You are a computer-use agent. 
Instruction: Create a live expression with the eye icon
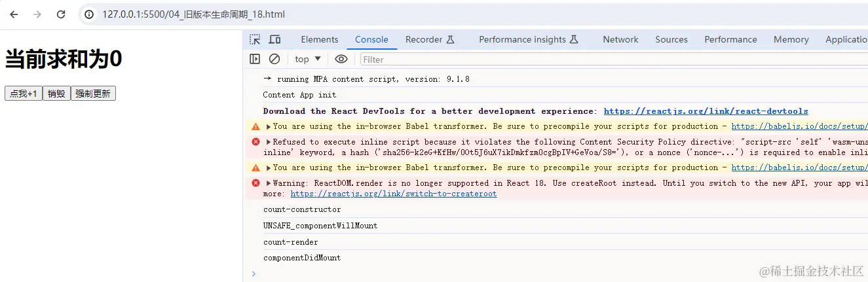[341, 59]
